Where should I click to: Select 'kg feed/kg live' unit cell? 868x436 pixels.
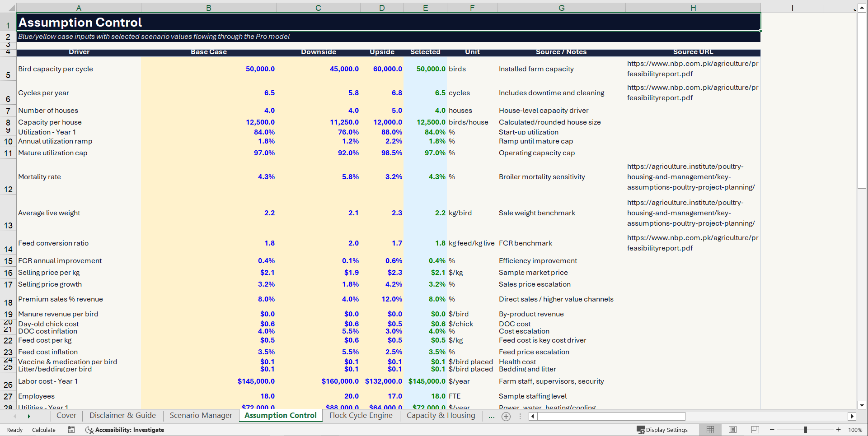pos(472,243)
